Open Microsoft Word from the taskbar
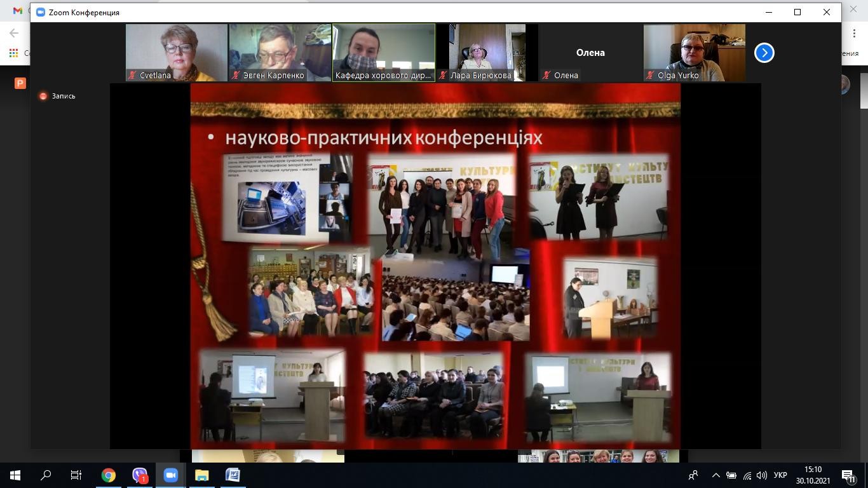Image resolution: width=868 pixels, height=488 pixels. pyautogui.click(x=233, y=475)
